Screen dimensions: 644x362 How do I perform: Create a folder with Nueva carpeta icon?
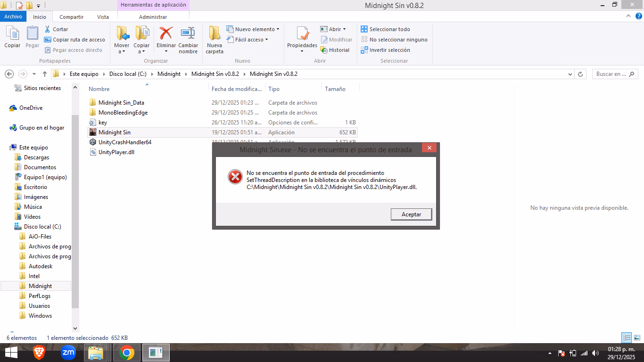pos(215,34)
